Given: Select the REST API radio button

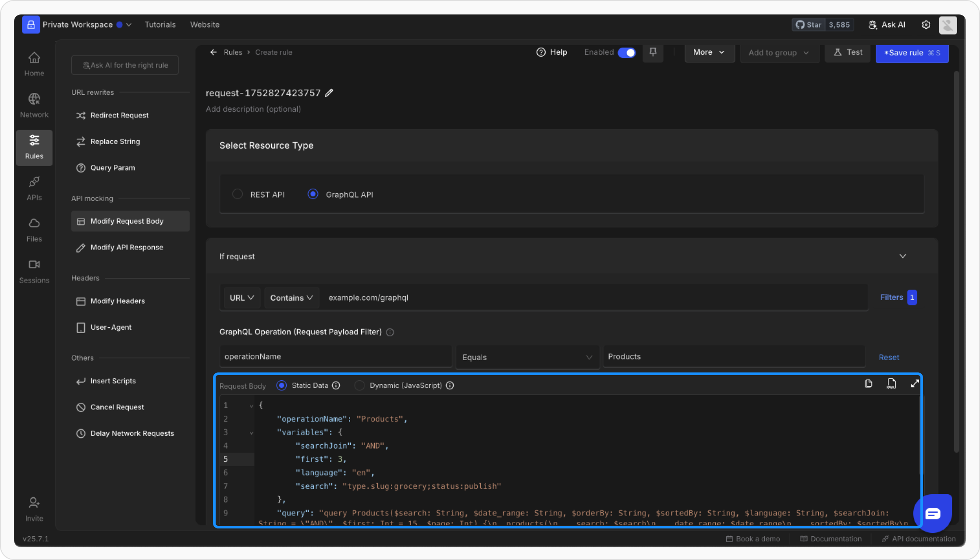Looking at the screenshot, I should (x=238, y=194).
